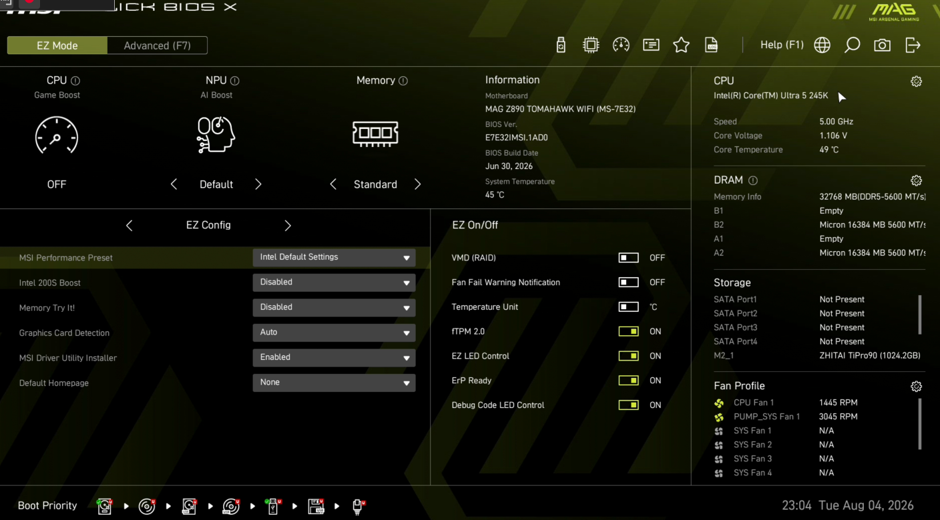The height and width of the screenshot is (520, 940).
Task: Open the info card icon before the star
Action: coord(651,45)
